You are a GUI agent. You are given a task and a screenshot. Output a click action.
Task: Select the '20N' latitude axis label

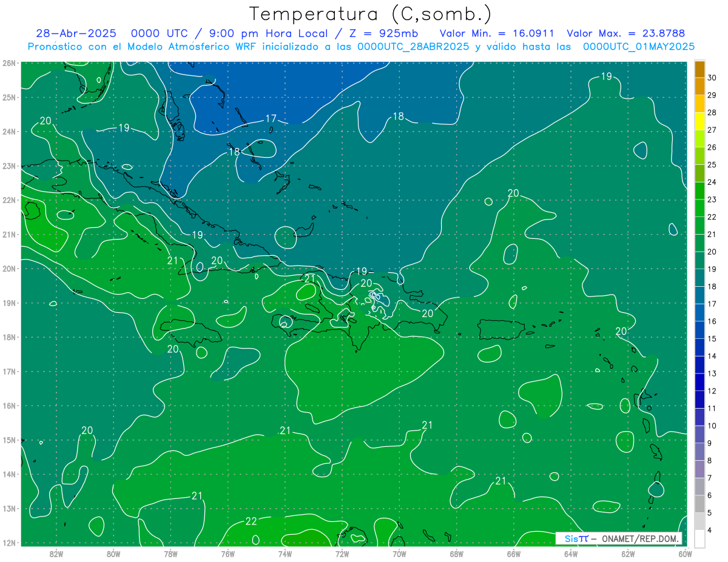(9, 269)
